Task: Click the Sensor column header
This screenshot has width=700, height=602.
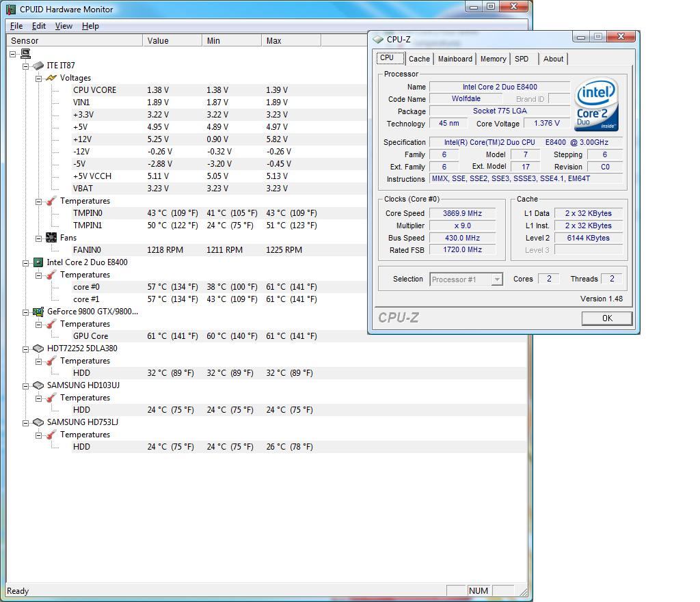Action: point(75,40)
